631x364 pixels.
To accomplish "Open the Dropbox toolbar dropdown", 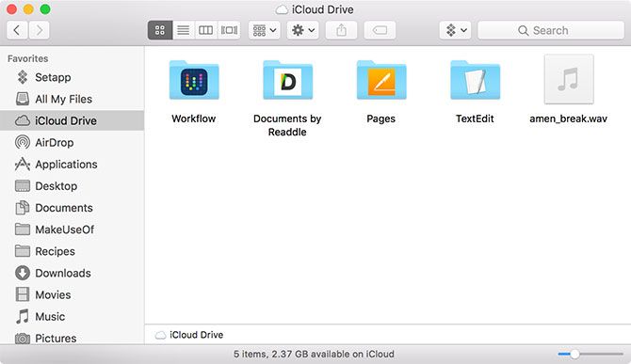I will coord(455,30).
